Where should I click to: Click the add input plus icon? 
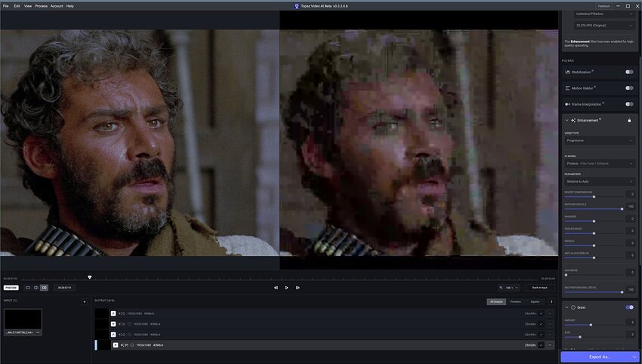(85, 302)
